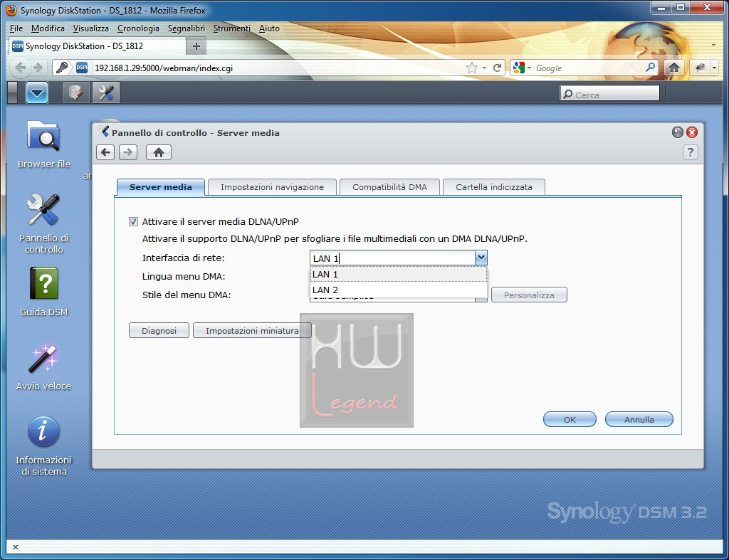Switch to Impostazioni navigazione tab
This screenshot has height=560, width=729.
click(x=272, y=187)
